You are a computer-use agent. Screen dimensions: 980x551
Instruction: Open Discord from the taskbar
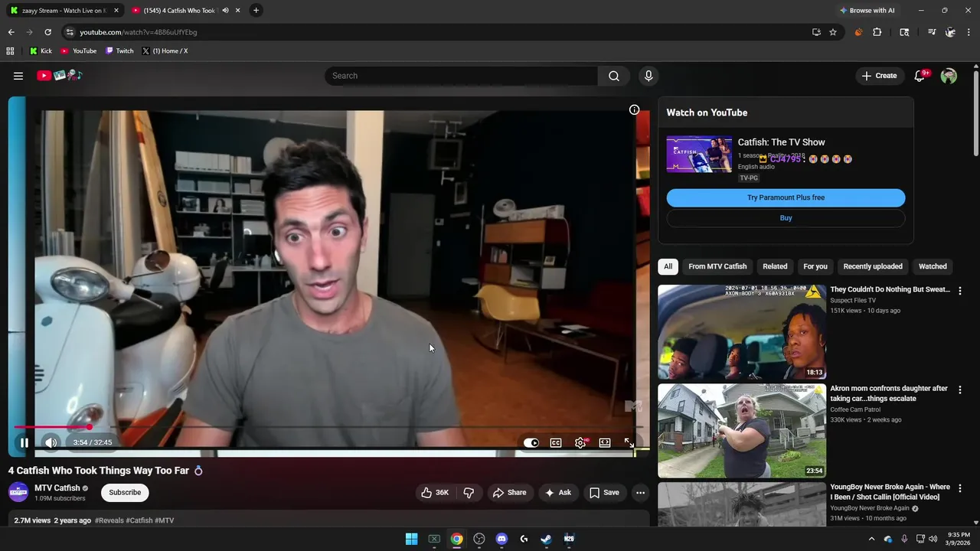pos(501,539)
